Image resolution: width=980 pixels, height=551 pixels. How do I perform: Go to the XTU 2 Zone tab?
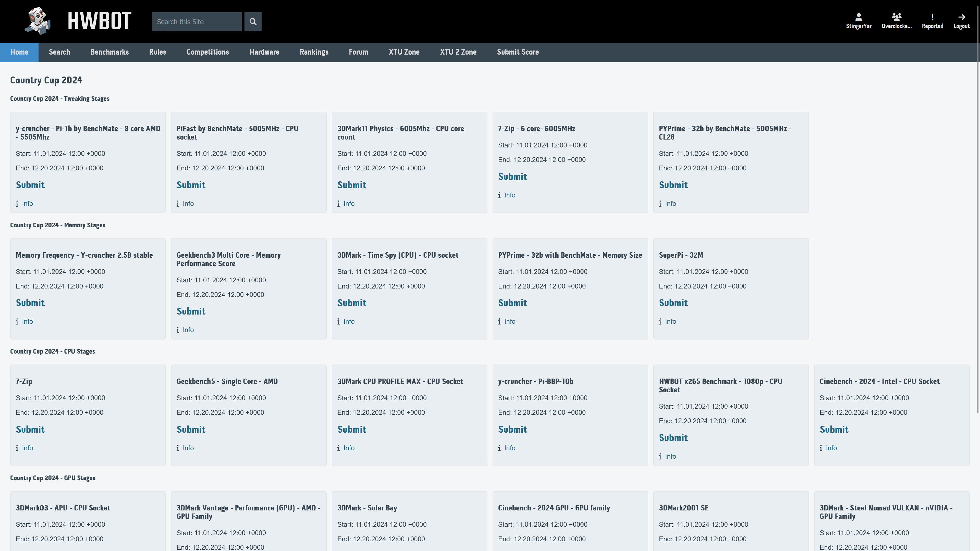[458, 52]
